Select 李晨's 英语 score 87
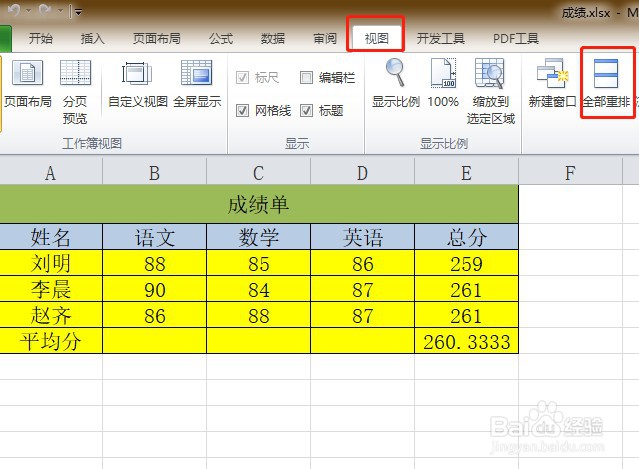This screenshot has height=469, width=639. click(x=362, y=289)
